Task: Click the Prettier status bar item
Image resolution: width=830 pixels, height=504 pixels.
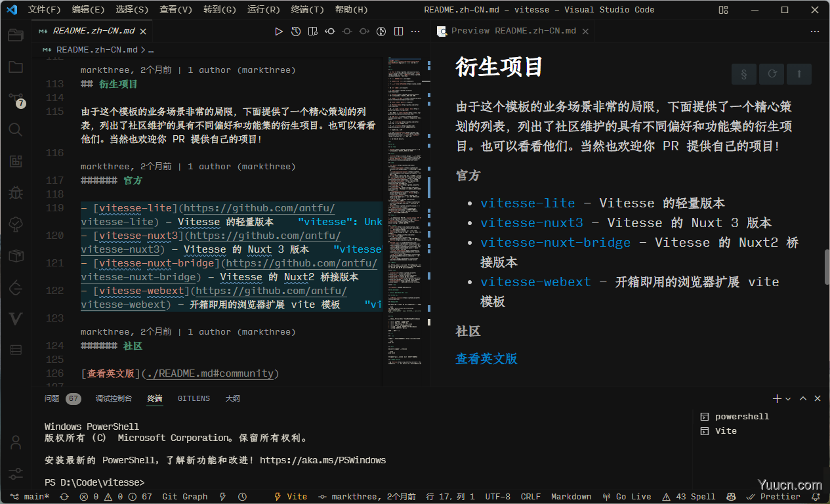Action: tap(775, 497)
